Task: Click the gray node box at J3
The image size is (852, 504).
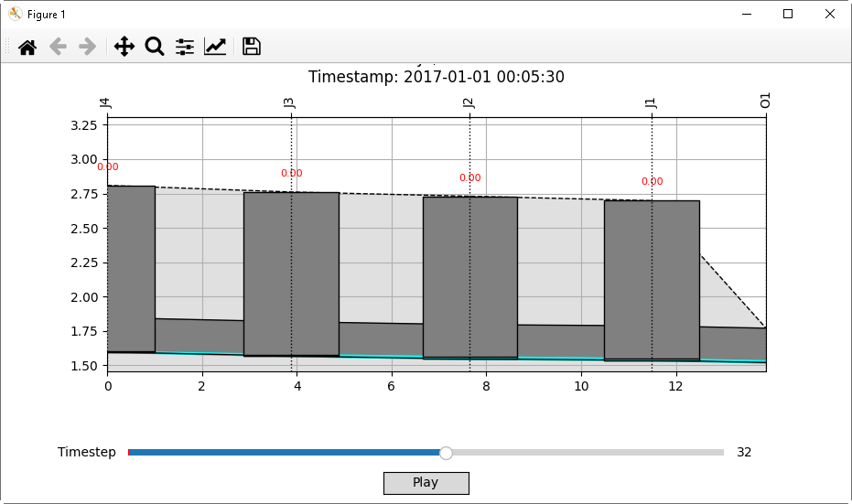Action: (x=291, y=273)
